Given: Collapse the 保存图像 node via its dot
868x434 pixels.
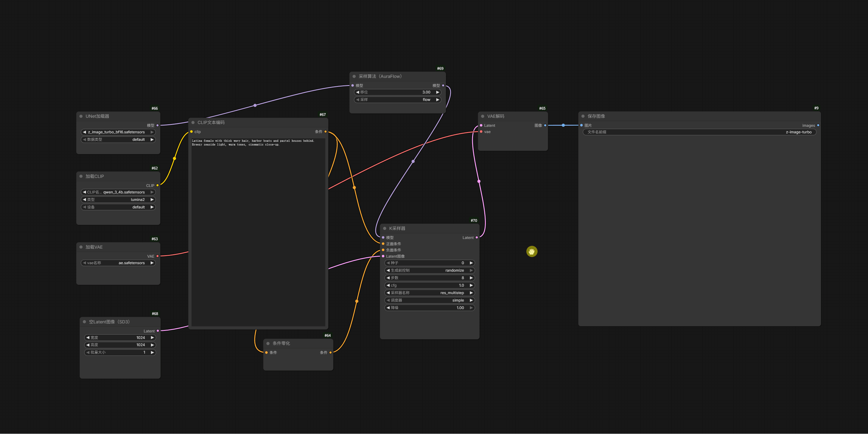Looking at the screenshot, I should tap(583, 116).
